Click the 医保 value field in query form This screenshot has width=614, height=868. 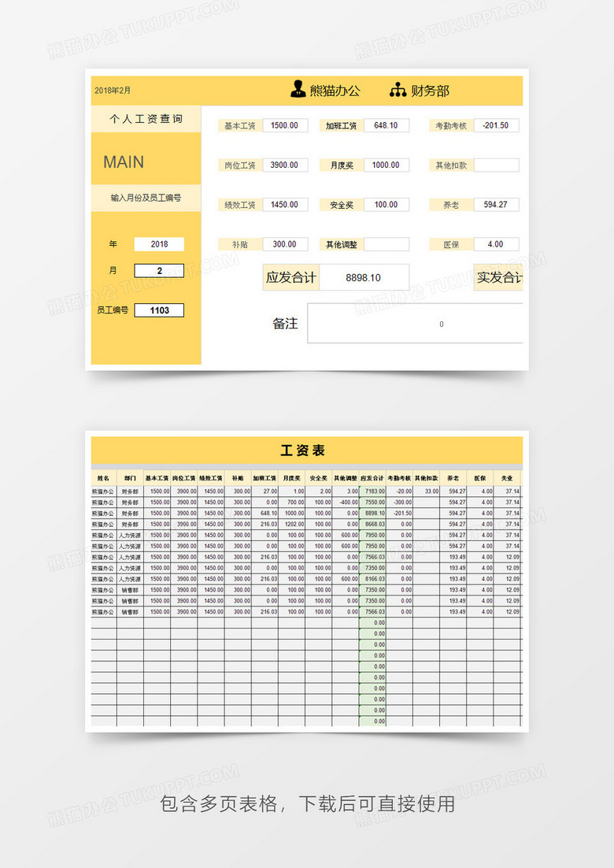(496, 244)
